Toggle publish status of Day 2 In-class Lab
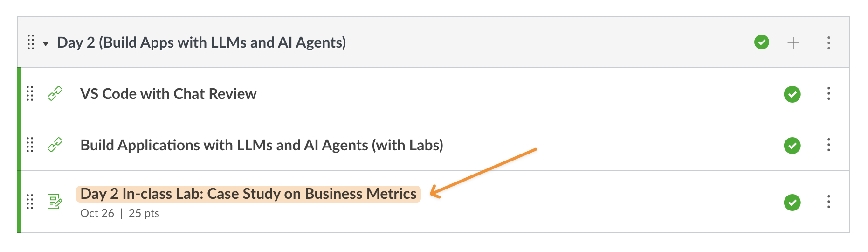The height and width of the screenshot is (252, 868). (792, 203)
